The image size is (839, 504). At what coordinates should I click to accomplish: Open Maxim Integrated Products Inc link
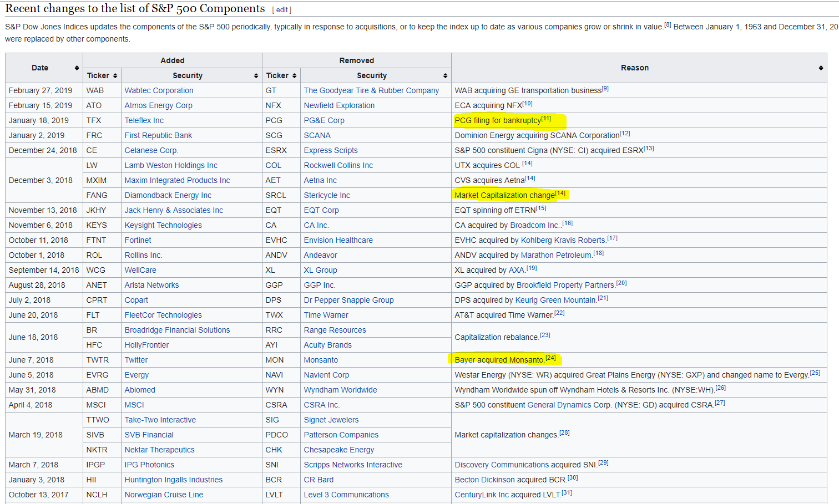pyautogui.click(x=177, y=180)
